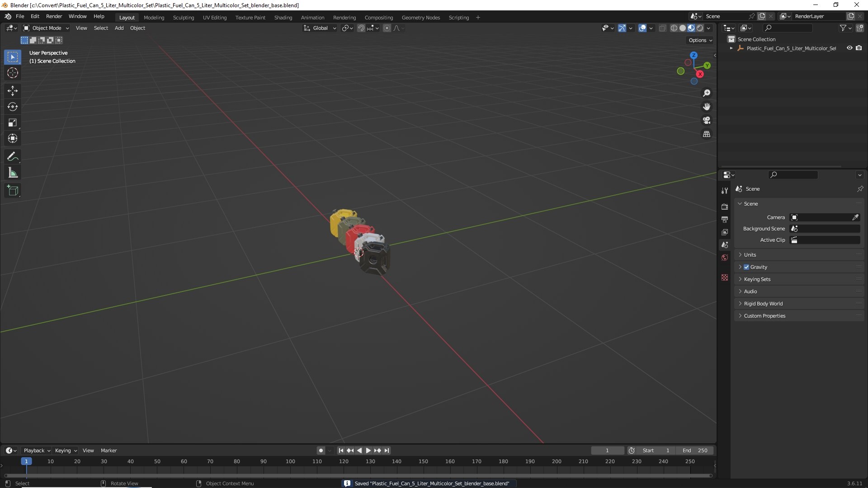
Task: Toggle proportional editing button
Action: coord(387,28)
